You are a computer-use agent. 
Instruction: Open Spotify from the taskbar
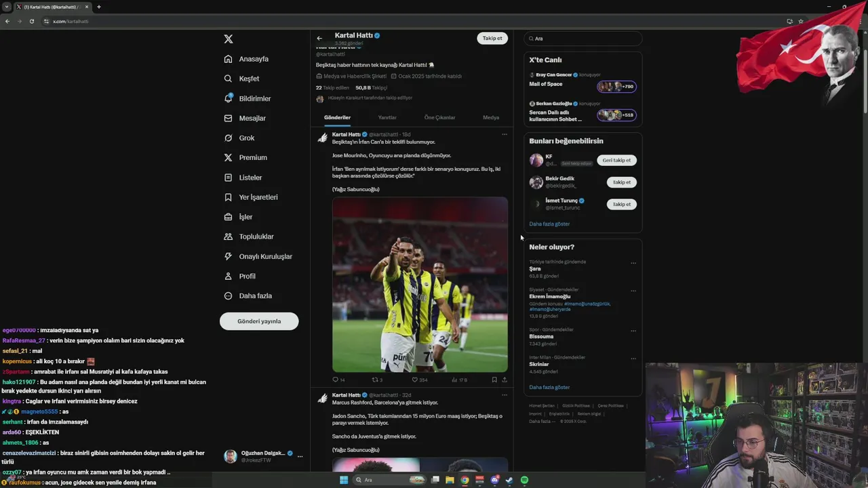point(525,480)
